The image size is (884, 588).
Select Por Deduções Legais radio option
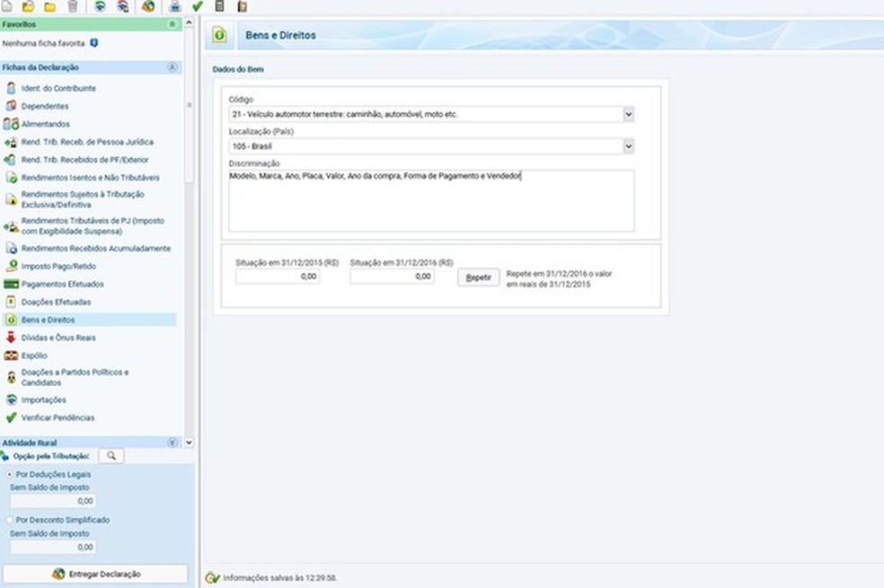click(x=10, y=474)
